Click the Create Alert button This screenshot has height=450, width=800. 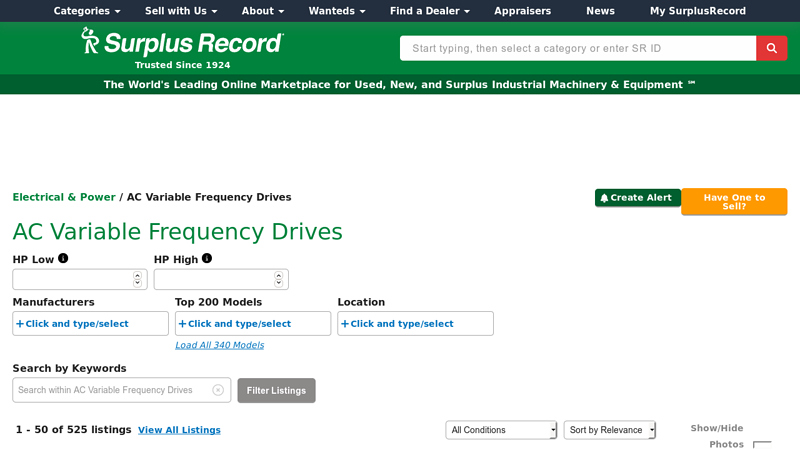coord(638,197)
